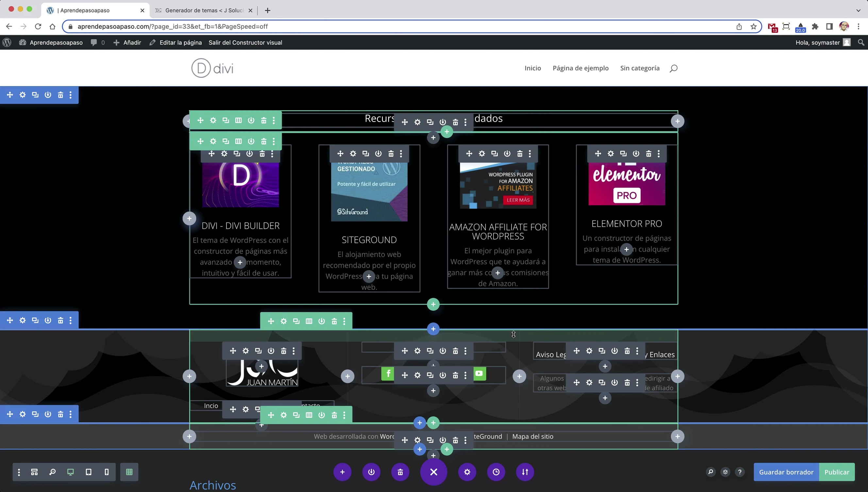Open more options of social icons module

pyautogui.click(x=466, y=375)
